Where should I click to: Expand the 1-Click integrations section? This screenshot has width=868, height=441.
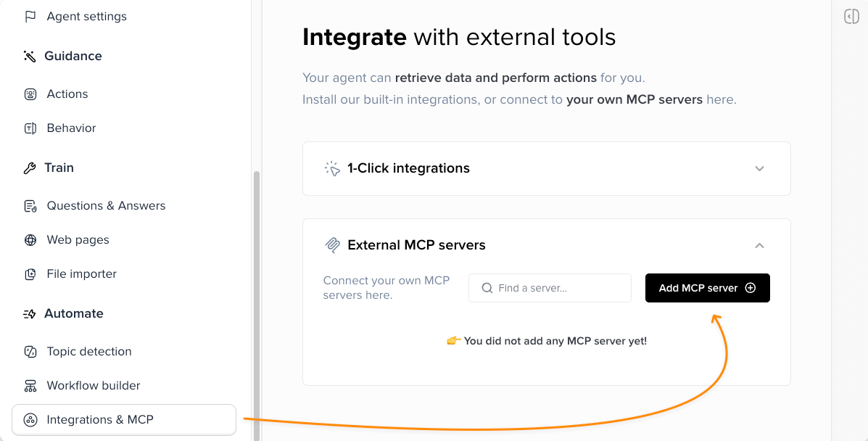759,168
